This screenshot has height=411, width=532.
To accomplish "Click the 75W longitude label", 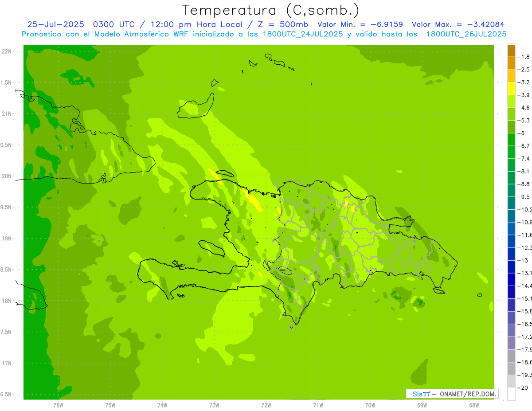I will (x=110, y=405).
